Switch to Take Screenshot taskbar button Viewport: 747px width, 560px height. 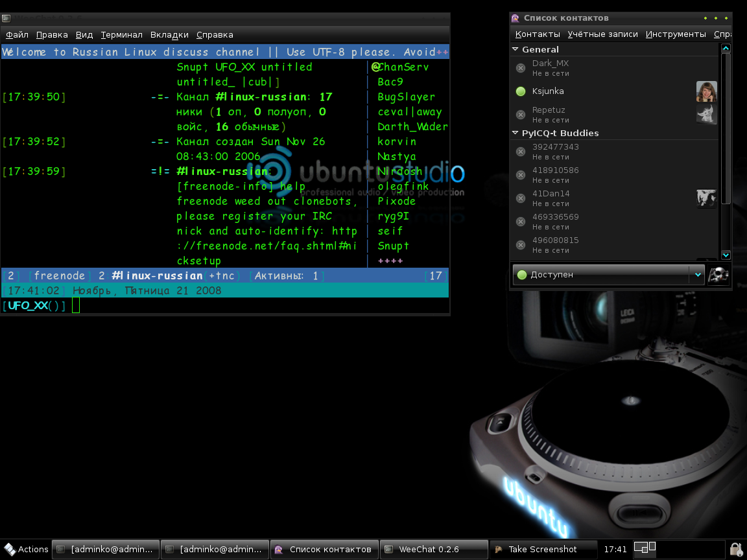(543, 550)
